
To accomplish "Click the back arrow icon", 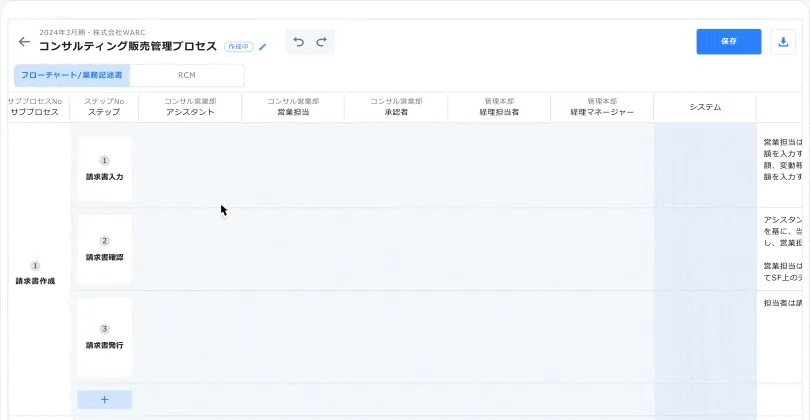I will pos(24,42).
